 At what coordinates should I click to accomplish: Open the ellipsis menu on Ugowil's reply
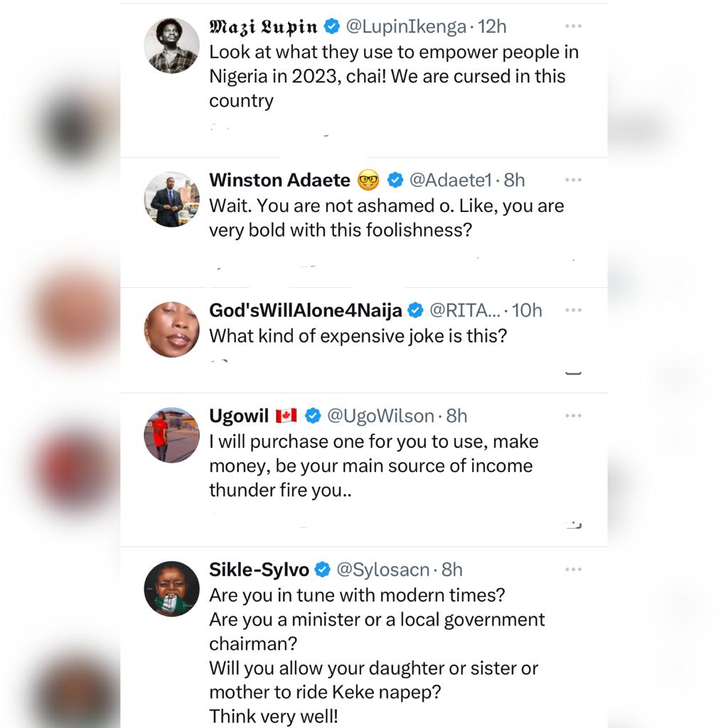click(573, 416)
